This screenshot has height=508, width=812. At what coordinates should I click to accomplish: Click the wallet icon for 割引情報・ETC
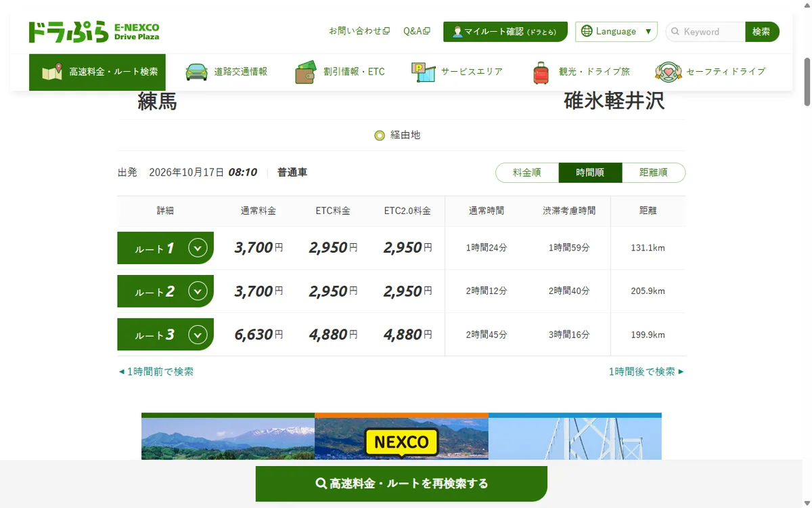point(306,72)
